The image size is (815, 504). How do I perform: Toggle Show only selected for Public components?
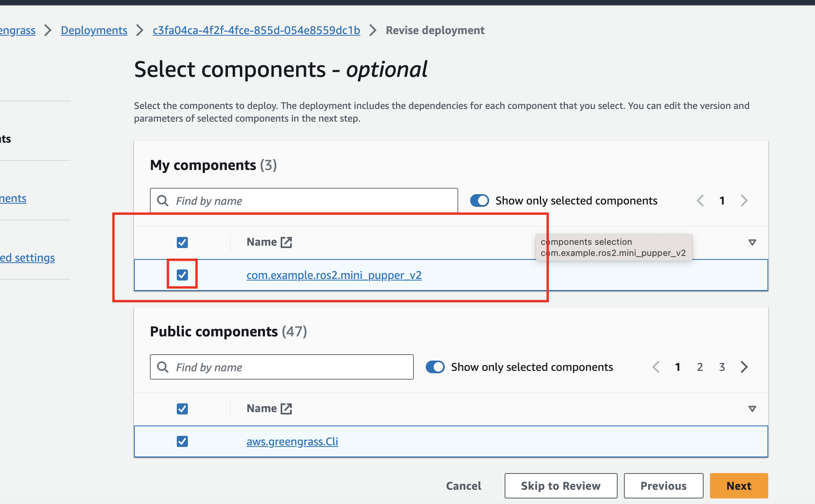pos(435,367)
